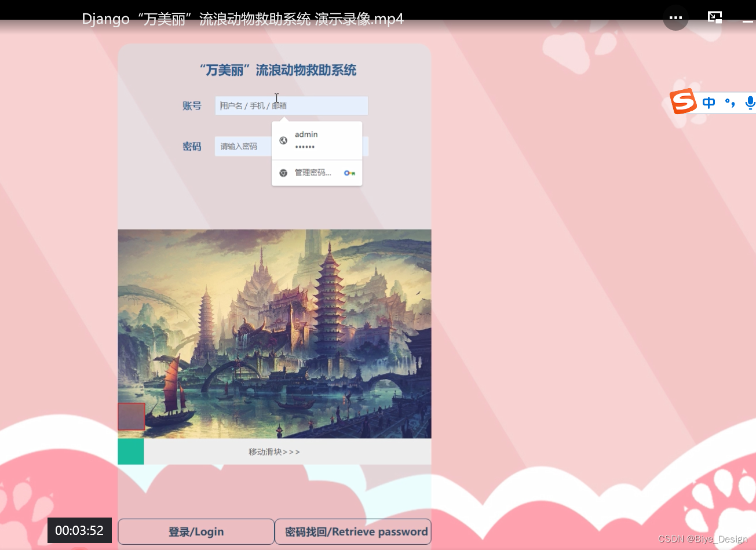Click the globe icon next to admin

click(283, 140)
